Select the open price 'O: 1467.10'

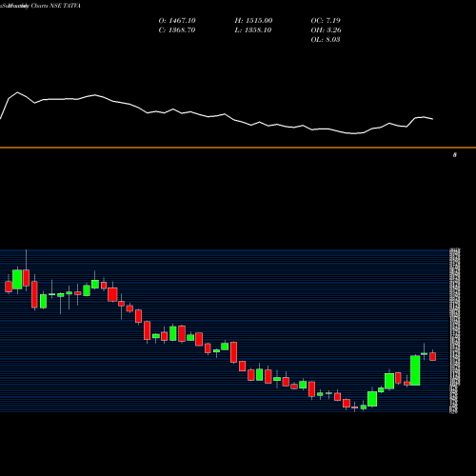tap(177, 21)
